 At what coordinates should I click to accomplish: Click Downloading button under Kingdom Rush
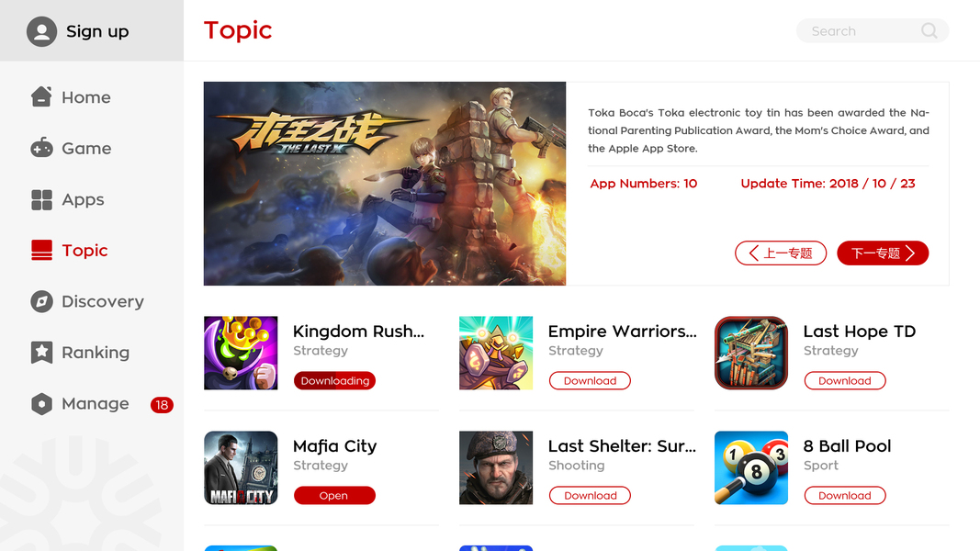click(x=334, y=380)
